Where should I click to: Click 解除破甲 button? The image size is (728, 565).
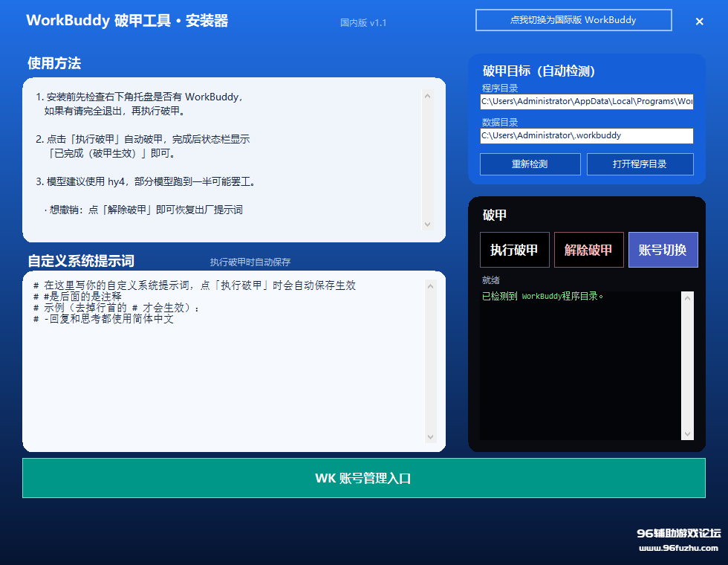588,250
